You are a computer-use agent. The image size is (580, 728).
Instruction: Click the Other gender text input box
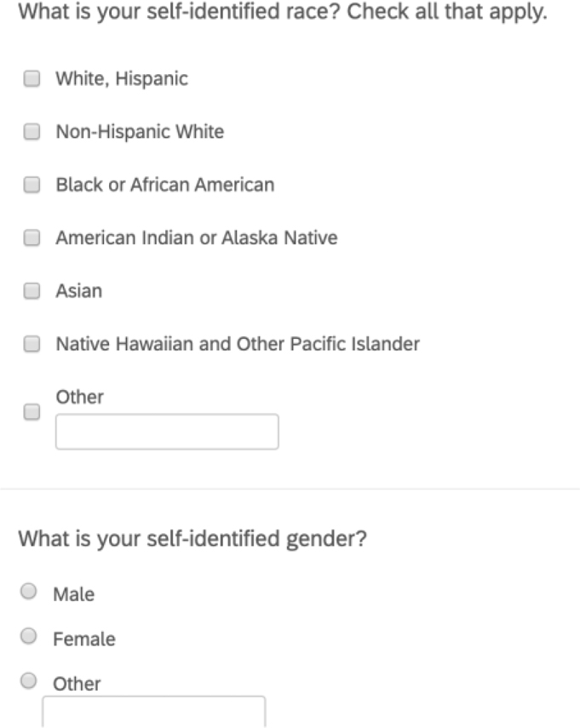pyautogui.click(x=153, y=712)
